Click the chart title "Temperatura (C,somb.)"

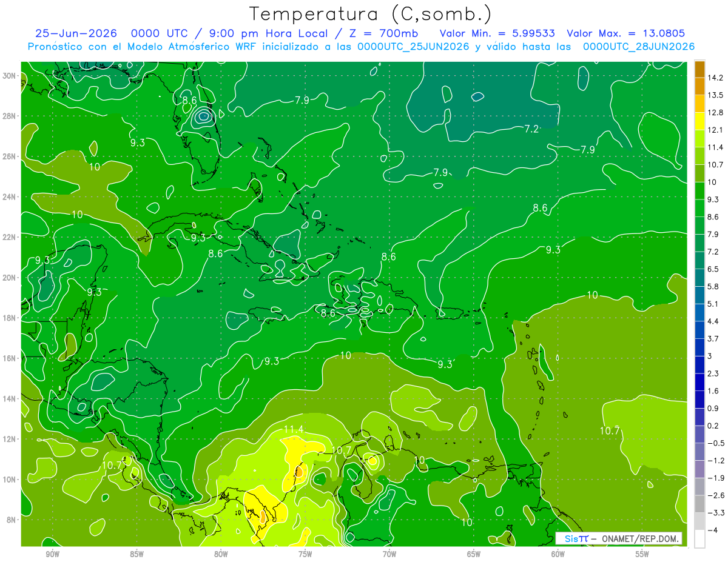point(371,14)
